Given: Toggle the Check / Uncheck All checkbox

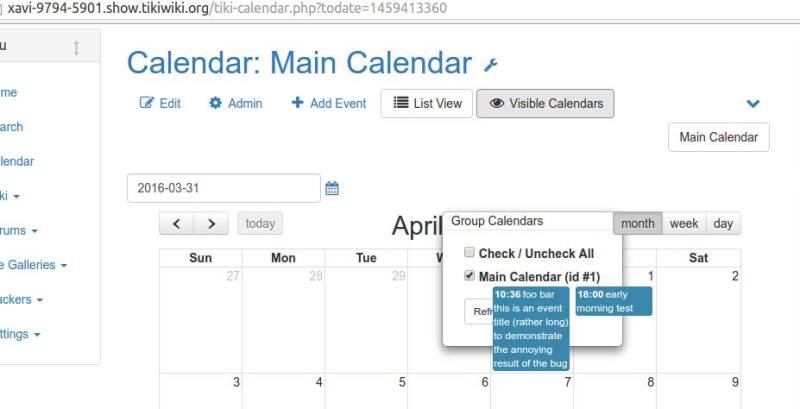Looking at the screenshot, I should tap(469, 252).
